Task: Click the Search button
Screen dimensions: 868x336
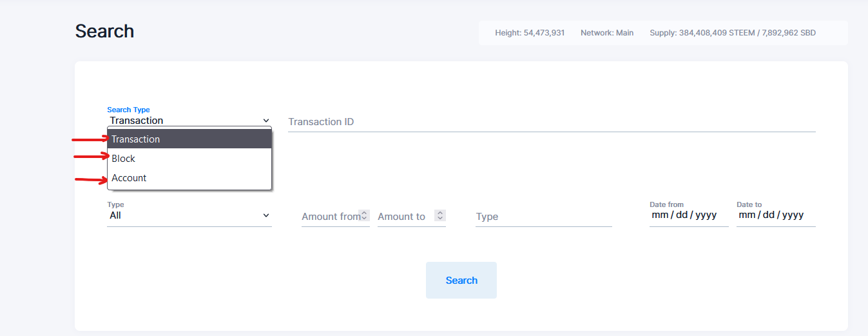Action: (x=461, y=280)
